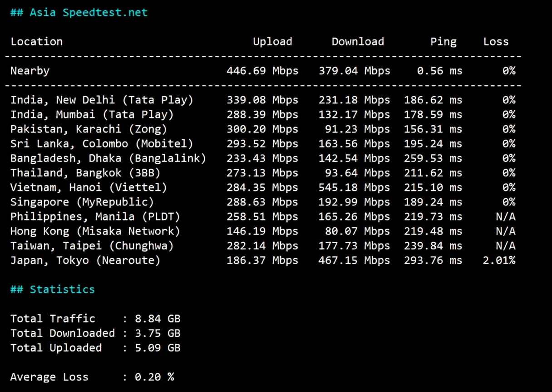Select Taipei upload 282.14 Mbps
The image size is (552, 392).
pos(262,246)
